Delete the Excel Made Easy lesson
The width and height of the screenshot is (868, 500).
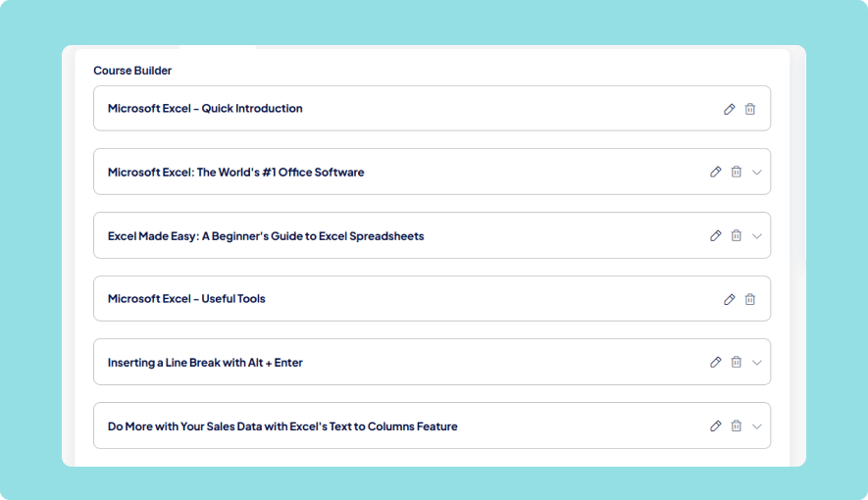point(737,235)
